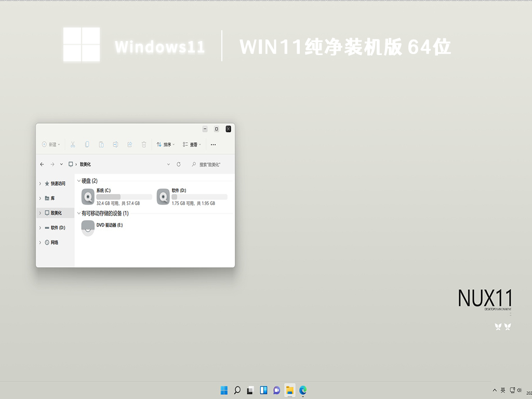Expand 快速访问 in the sidebar tree
This screenshot has height=399, width=532.
(40, 183)
